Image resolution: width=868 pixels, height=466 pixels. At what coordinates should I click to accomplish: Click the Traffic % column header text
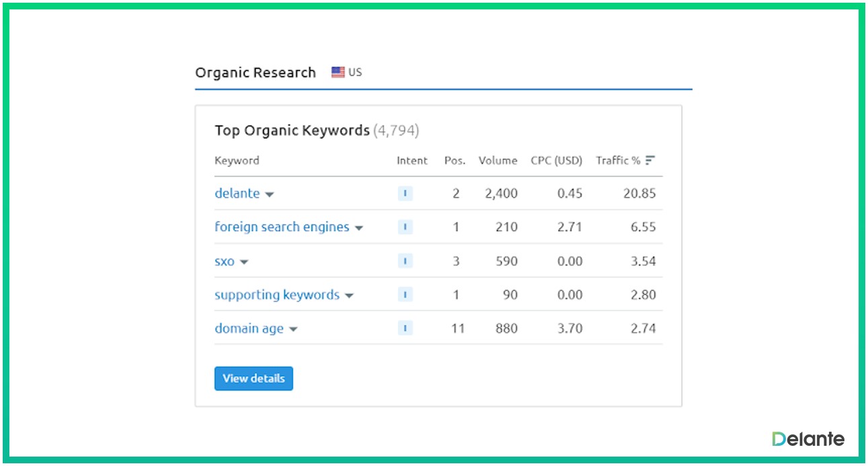click(618, 161)
